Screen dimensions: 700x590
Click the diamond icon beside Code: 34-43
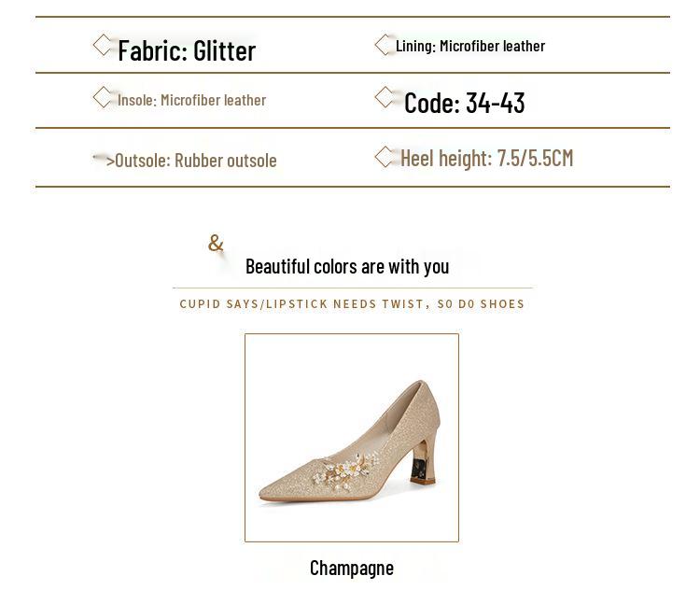[x=385, y=97]
